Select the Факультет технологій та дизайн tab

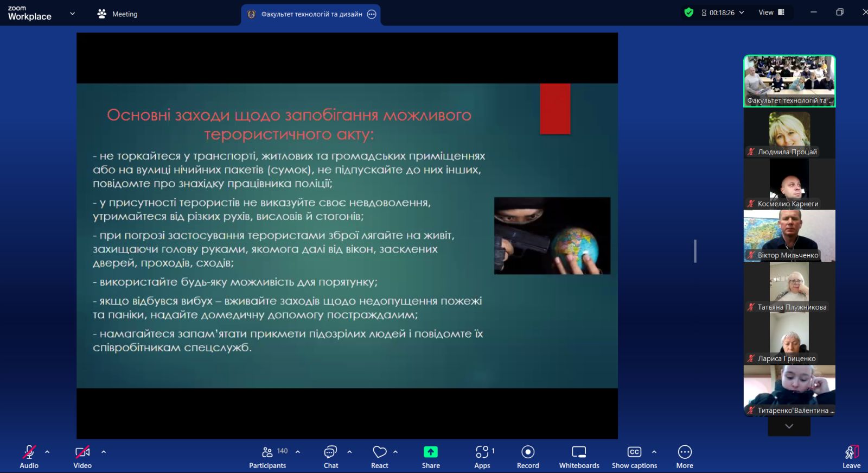(311, 15)
